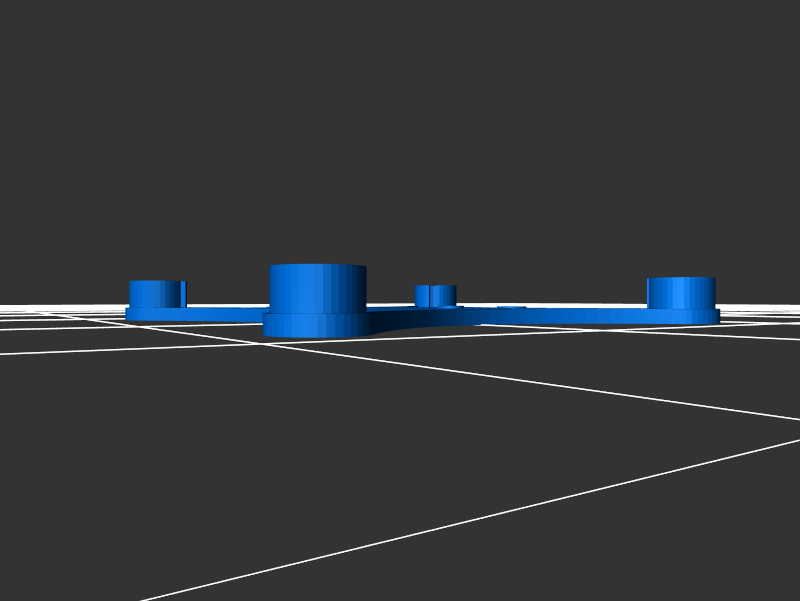The height and width of the screenshot is (601, 800).
Task: Select the wide base flange under the central cylinder
Action: point(317,325)
